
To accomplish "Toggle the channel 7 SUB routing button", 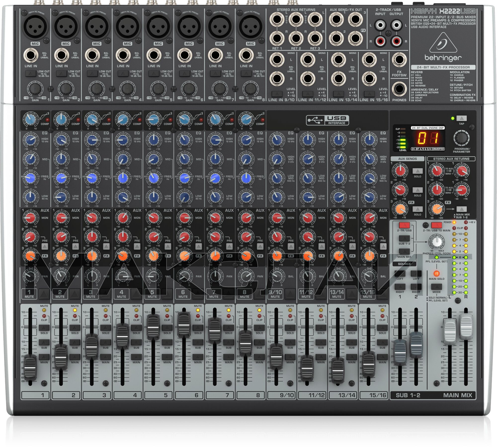I will coord(229,342).
